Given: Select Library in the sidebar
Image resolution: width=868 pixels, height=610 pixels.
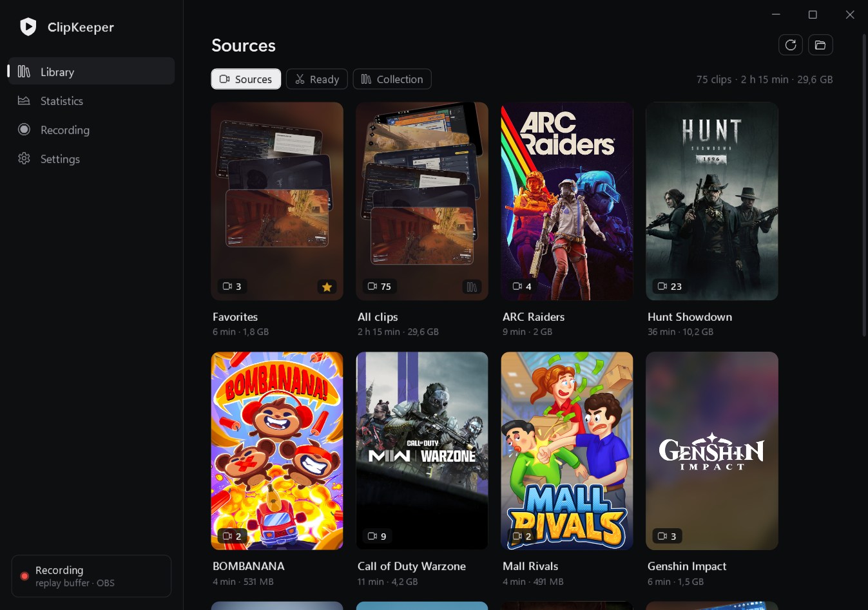Looking at the screenshot, I should coord(92,71).
